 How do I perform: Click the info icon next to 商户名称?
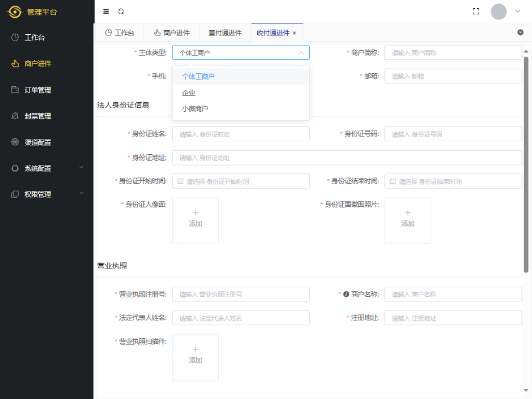[x=346, y=294]
